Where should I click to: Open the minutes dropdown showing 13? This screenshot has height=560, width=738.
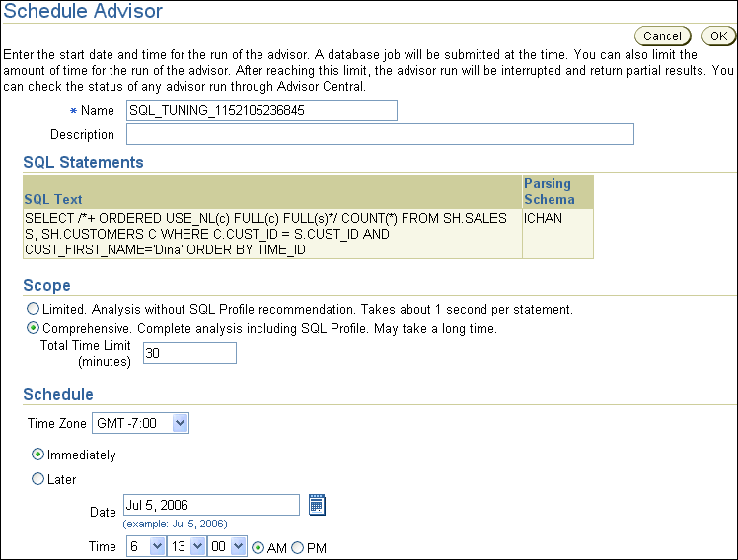[x=186, y=546]
